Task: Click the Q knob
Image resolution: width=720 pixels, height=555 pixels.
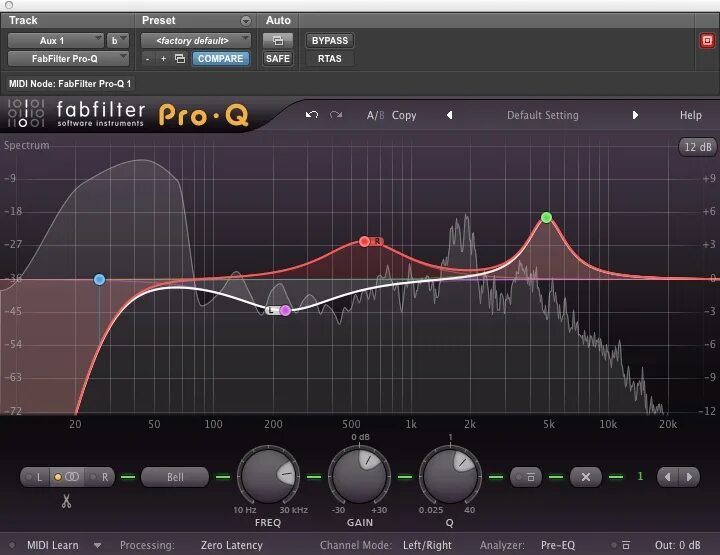Action: (x=450, y=476)
